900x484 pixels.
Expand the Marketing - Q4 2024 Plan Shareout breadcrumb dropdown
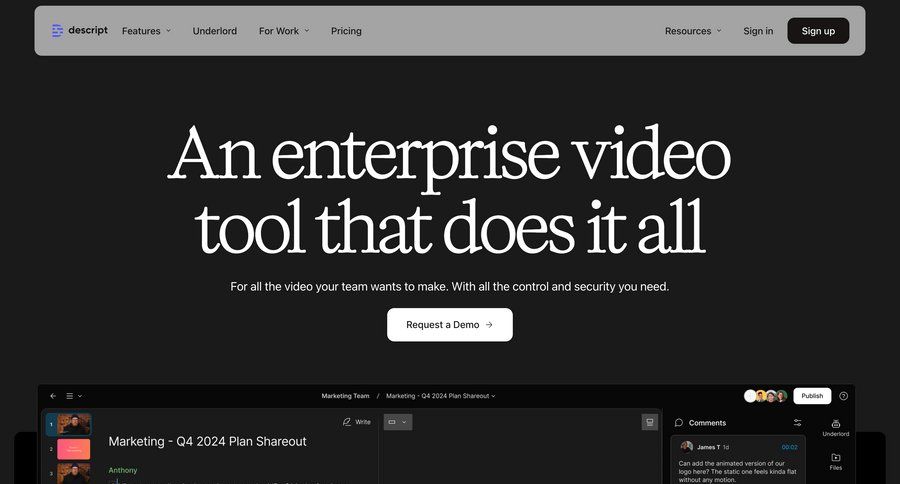click(440, 396)
